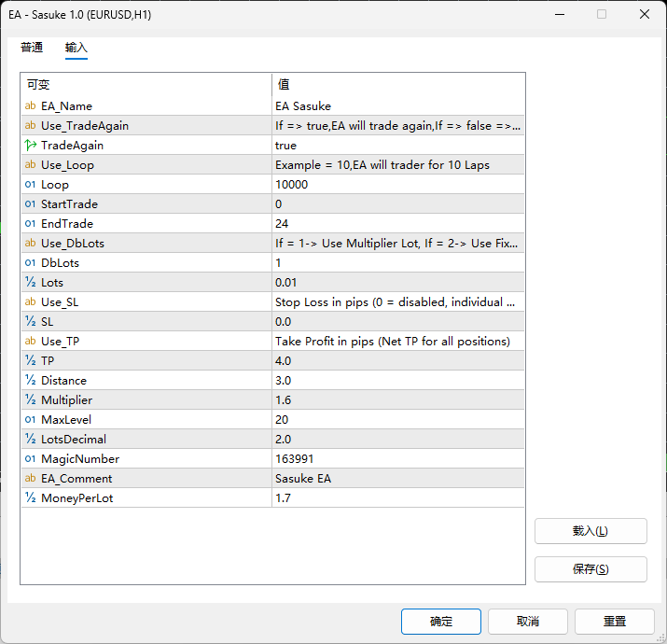Click the fraction icon beside MoneyPerLot
The width and height of the screenshot is (667, 644).
(x=30, y=497)
